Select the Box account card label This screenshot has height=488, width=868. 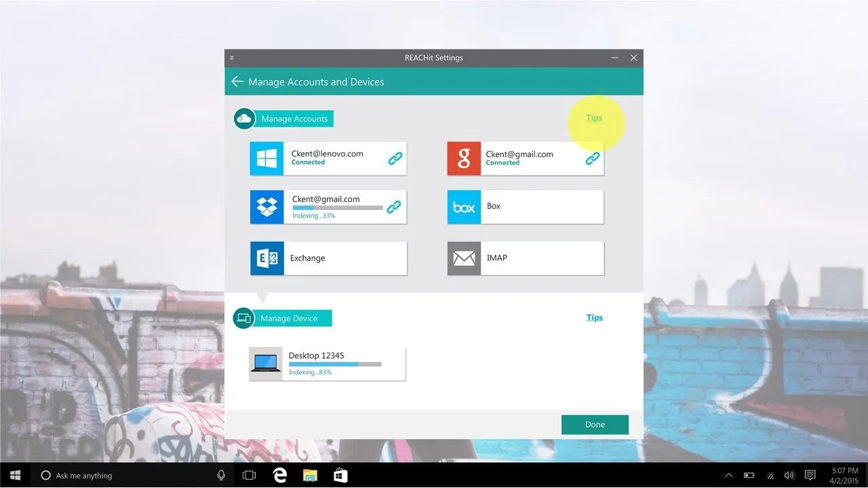pos(494,206)
